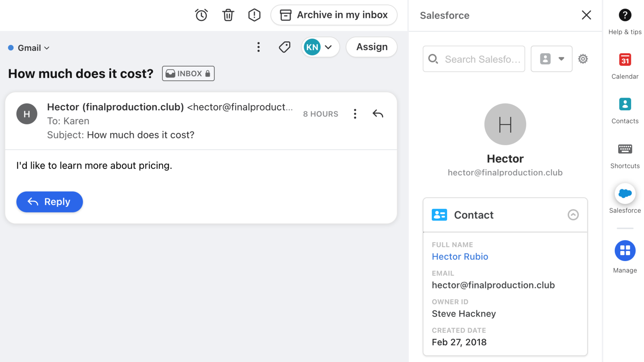
Task: Snooze the conversation with the clock icon
Action: coord(201,15)
